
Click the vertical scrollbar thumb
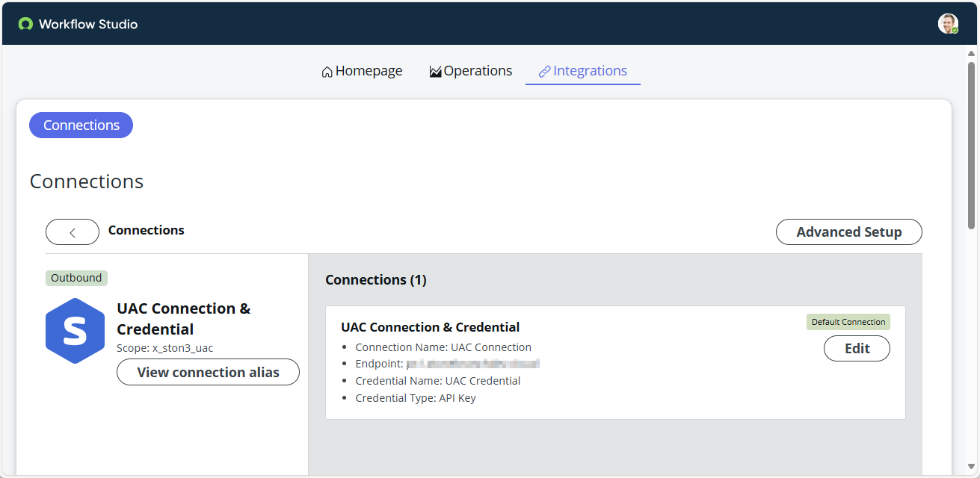(x=972, y=145)
